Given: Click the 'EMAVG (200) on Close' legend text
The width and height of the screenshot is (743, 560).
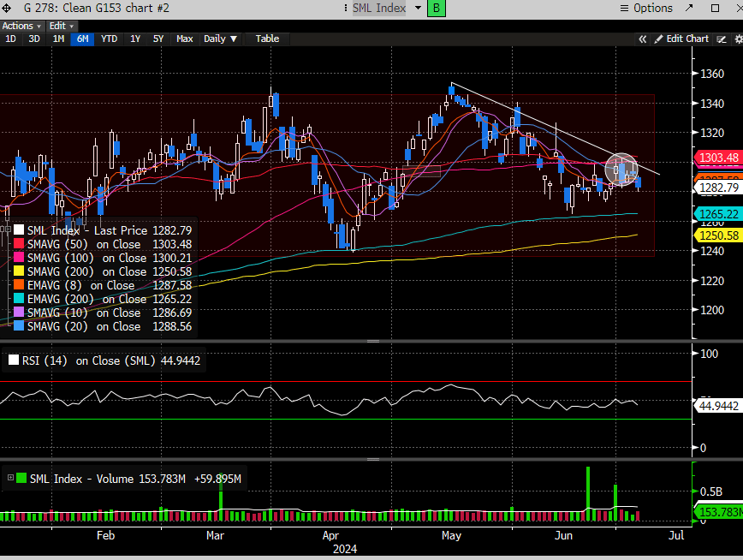Looking at the screenshot, I should pyautogui.click(x=86, y=299).
